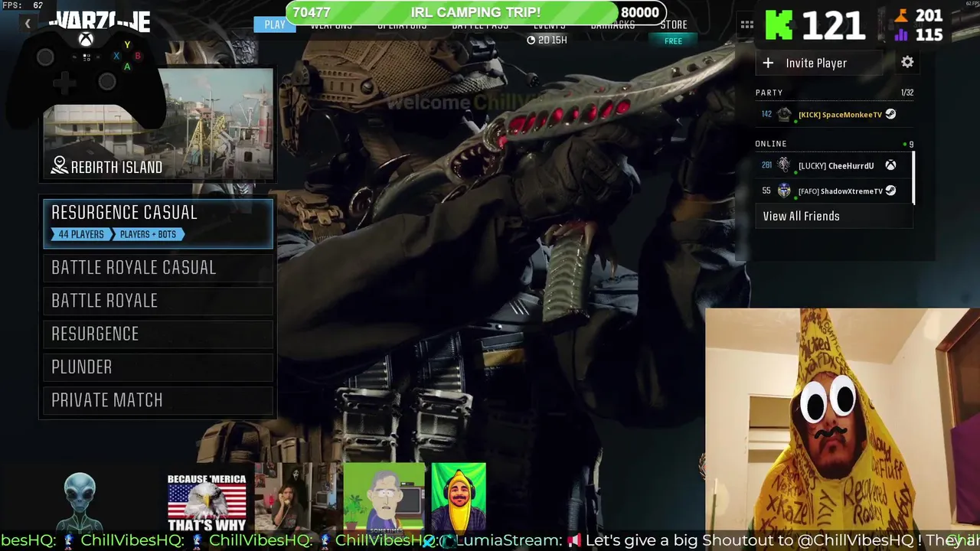980x551 pixels.
Task: Switch to the Play tab
Action: point(274,24)
